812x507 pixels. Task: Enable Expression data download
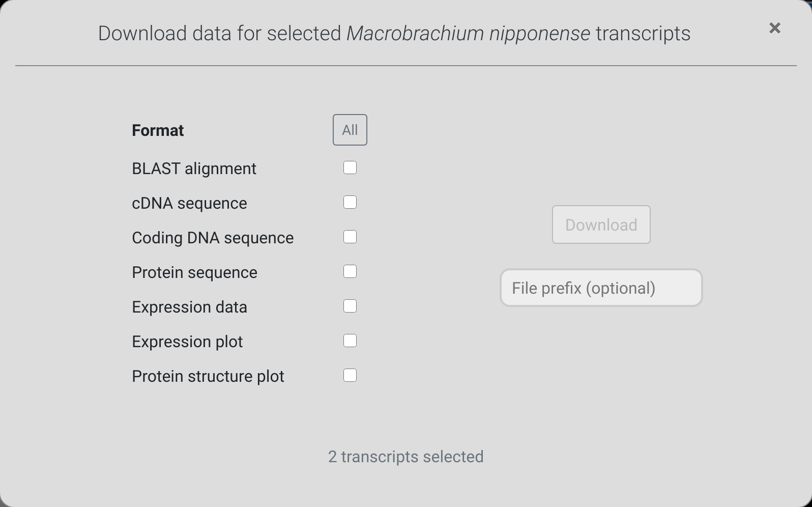pos(350,306)
